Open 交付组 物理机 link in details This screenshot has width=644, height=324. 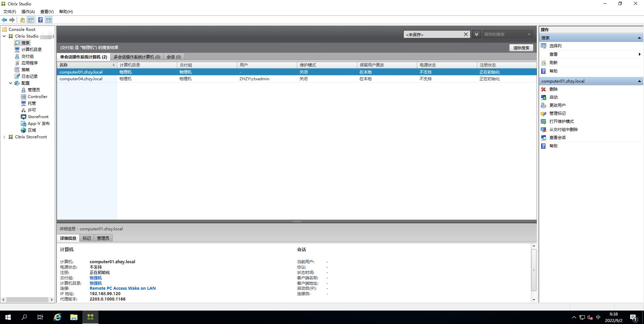[x=95, y=278]
